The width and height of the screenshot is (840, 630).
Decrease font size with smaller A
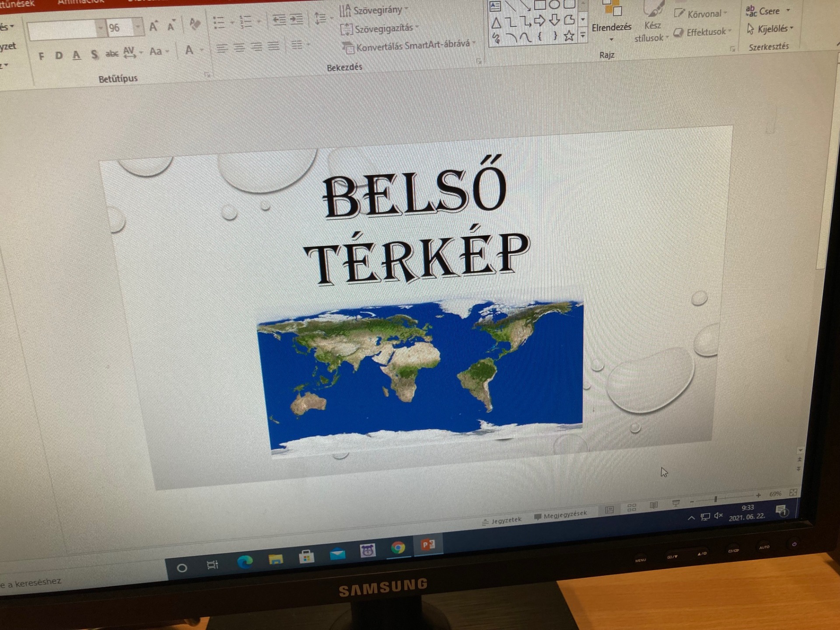pos(171,26)
